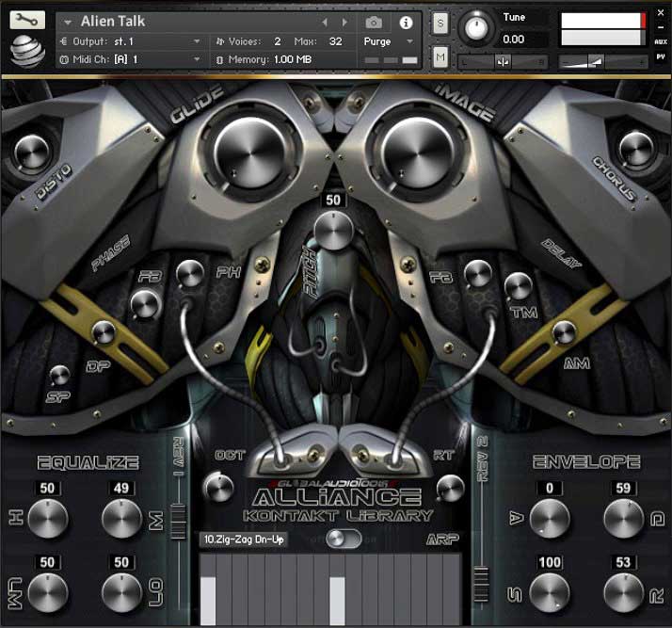672x628 pixels.
Task: Click the phaser FB knob
Action: (145, 304)
